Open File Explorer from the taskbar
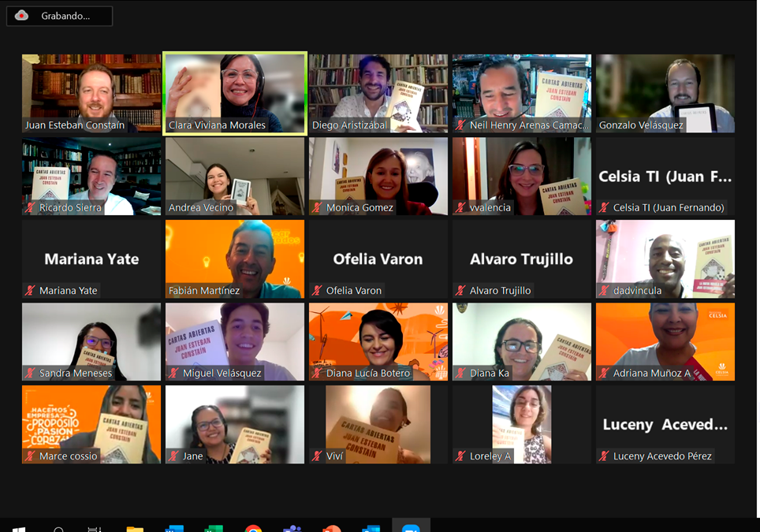 click(x=135, y=529)
